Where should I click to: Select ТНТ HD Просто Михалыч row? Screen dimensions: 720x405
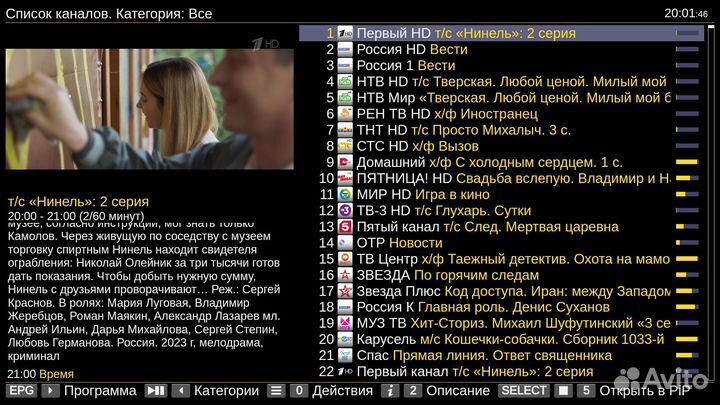point(501,129)
